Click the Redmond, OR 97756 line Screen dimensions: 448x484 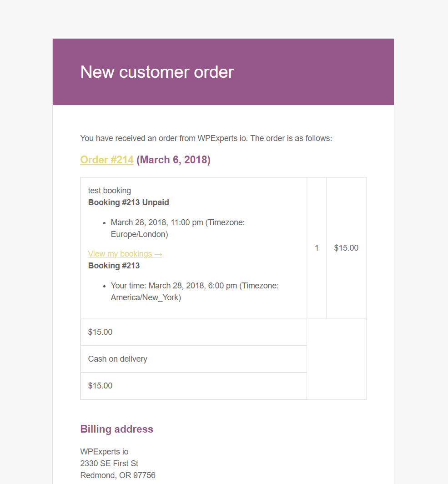click(x=118, y=475)
